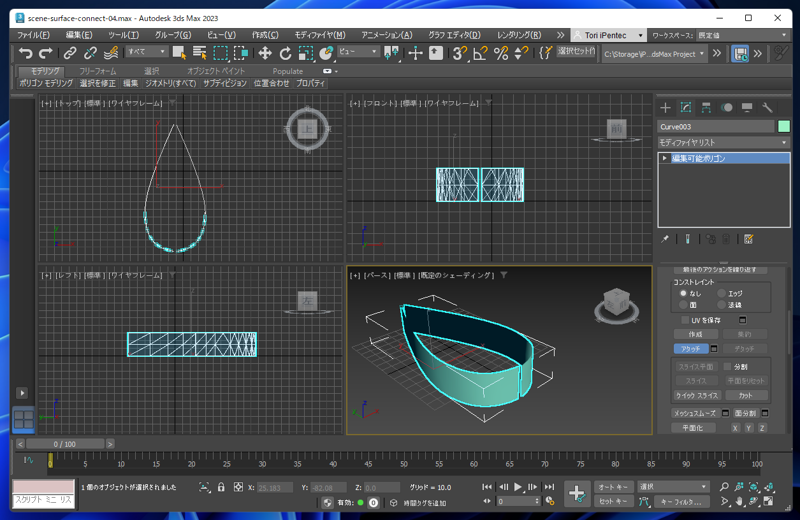Toggle the Percent Snap button
Viewport: 800px width, 520px height.
[501, 53]
